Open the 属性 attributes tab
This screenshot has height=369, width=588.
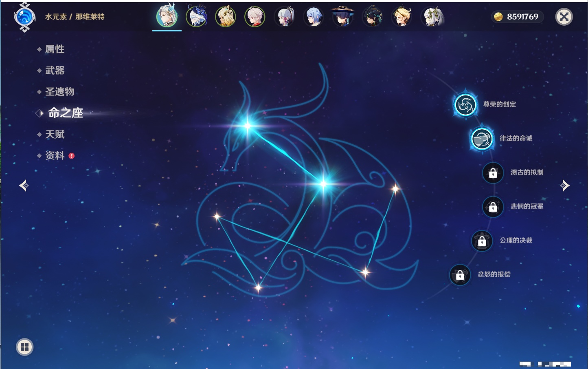(55, 49)
